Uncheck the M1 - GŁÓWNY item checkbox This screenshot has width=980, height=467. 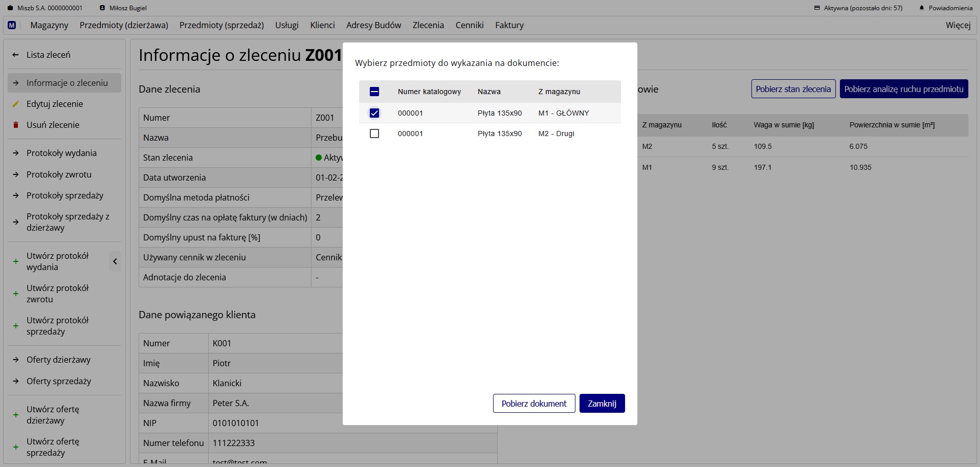point(374,113)
